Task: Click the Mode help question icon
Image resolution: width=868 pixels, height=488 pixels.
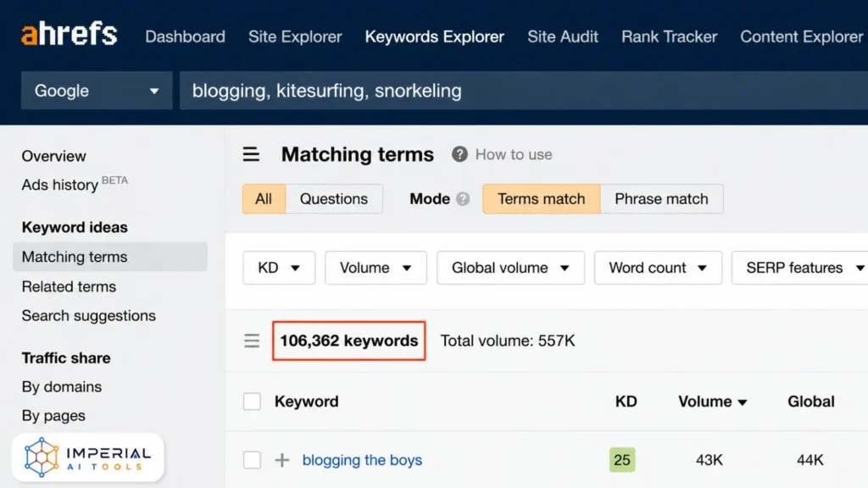Action: tap(463, 198)
